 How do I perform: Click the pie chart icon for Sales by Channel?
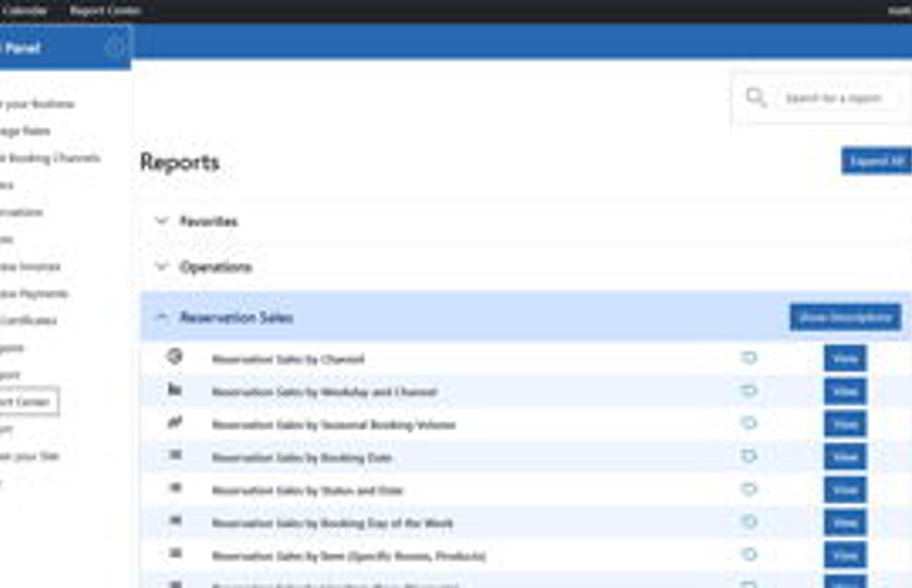175,357
